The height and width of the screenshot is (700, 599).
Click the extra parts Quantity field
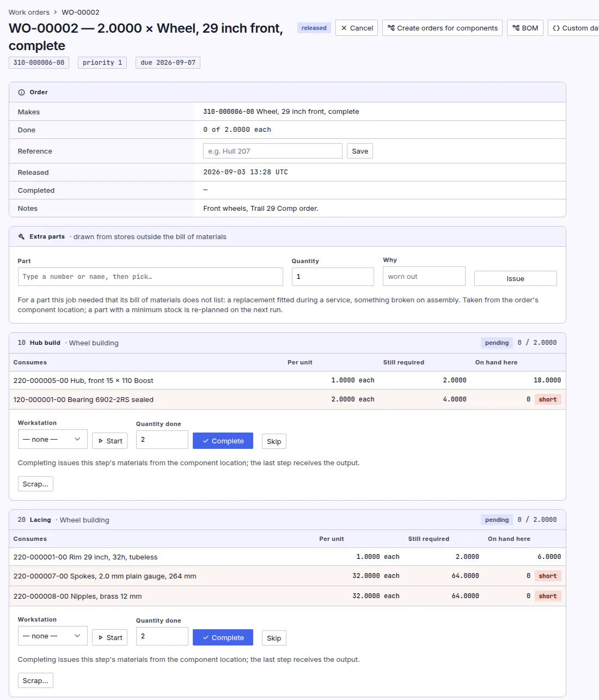coord(333,277)
